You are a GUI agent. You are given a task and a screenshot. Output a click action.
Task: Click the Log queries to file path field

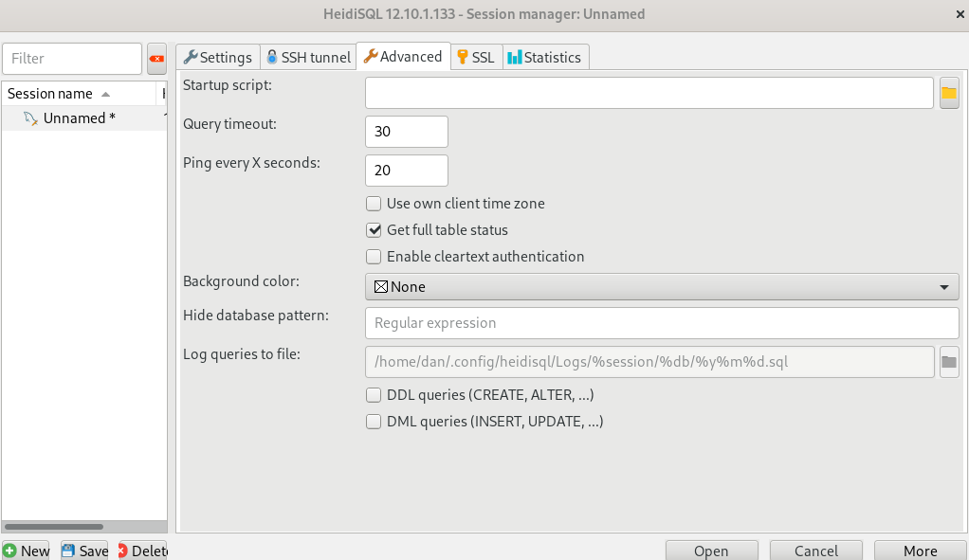click(x=649, y=362)
